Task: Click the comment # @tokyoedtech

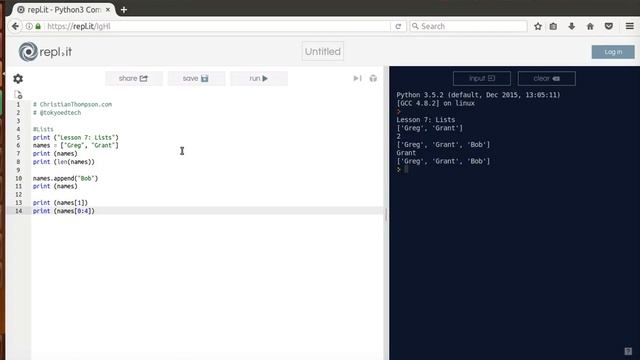Action: pos(57,113)
